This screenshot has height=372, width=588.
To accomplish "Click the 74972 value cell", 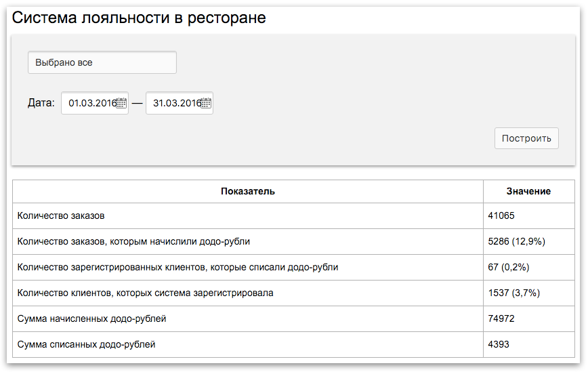I will (x=529, y=318).
